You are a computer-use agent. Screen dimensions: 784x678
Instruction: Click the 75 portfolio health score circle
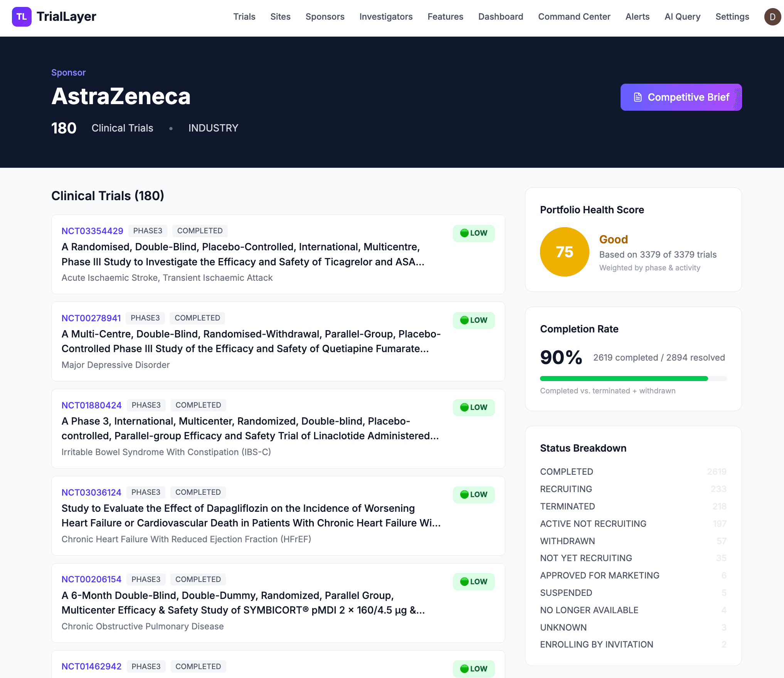point(564,252)
